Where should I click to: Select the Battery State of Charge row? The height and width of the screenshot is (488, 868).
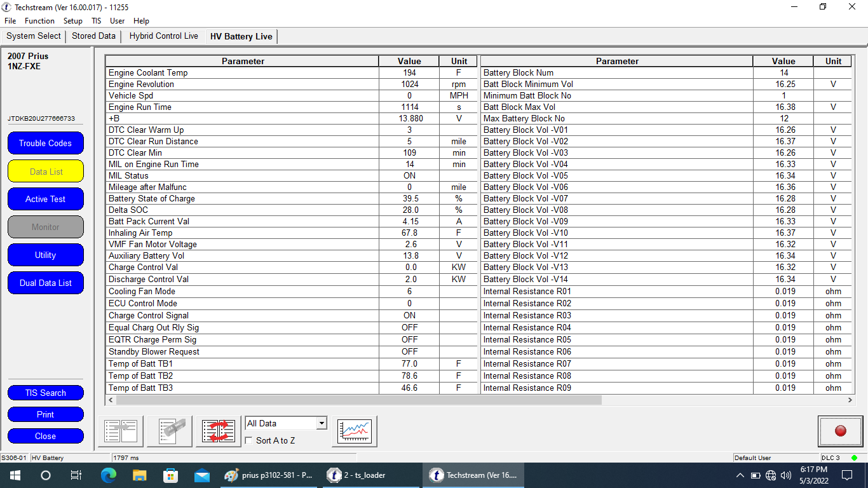click(242, 199)
